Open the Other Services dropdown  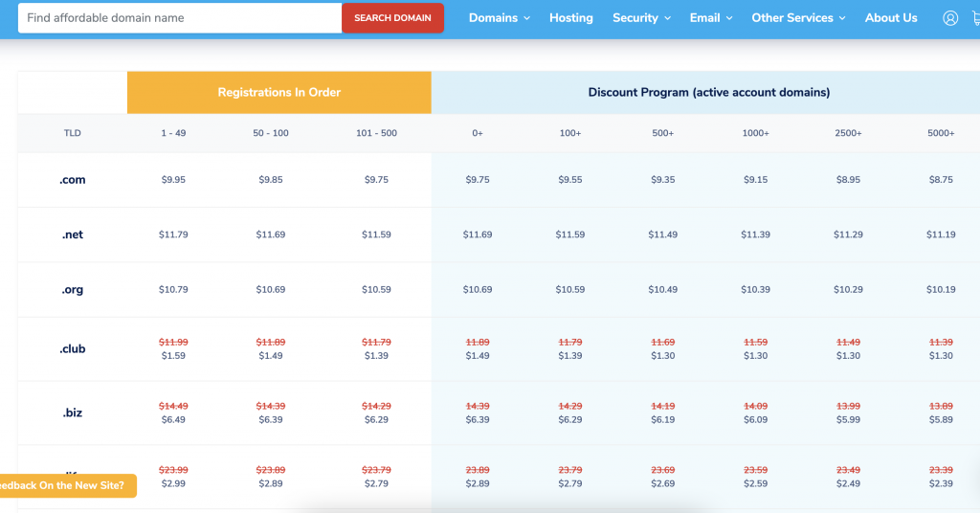point(798,18)
